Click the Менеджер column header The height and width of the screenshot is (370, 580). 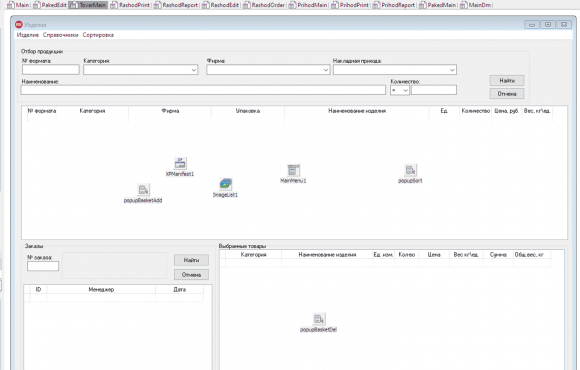point(101,289)
